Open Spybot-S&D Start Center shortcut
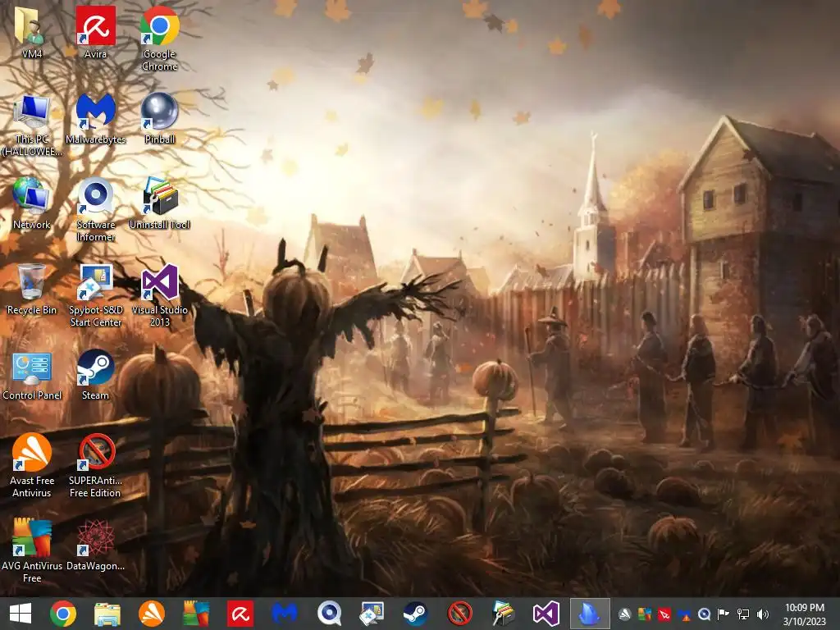This screenshot has height=630, width=840. coord(95,295)
